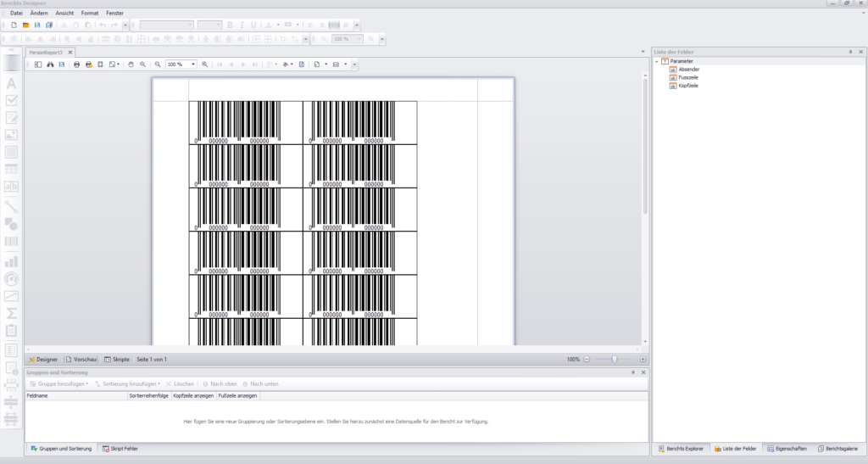Toggle the document map thumbnails icon

coord(38,64)
